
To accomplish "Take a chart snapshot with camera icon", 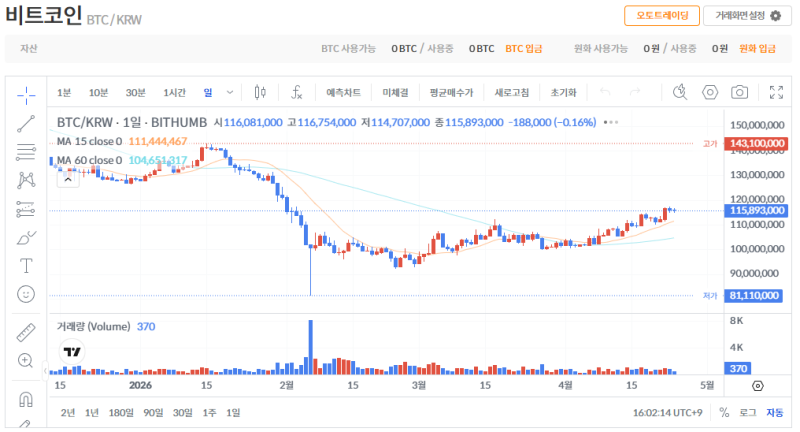I will pos(739,92).
